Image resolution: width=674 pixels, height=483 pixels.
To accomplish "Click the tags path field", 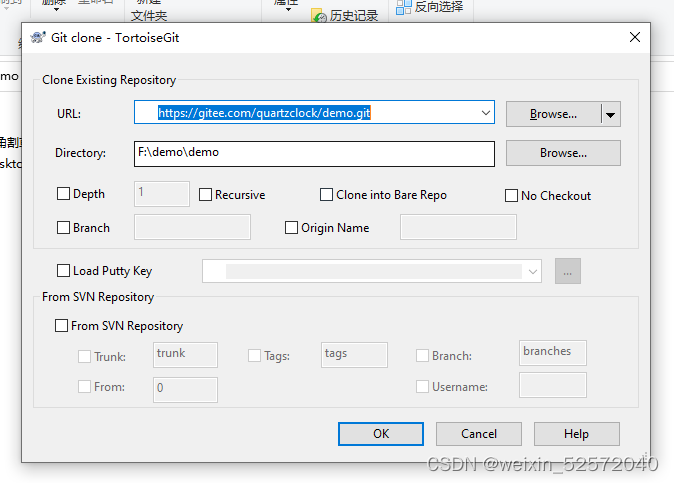I will pos(354,355).
